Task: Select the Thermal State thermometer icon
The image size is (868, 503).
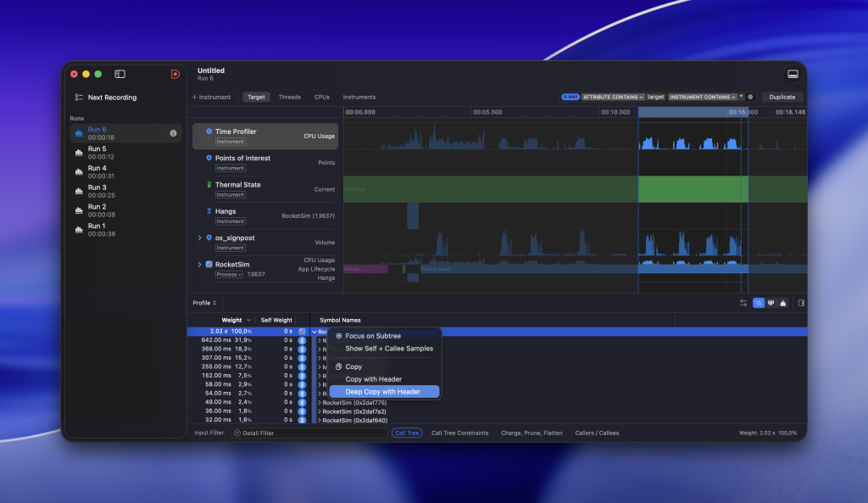Action: tap(209, 185)
